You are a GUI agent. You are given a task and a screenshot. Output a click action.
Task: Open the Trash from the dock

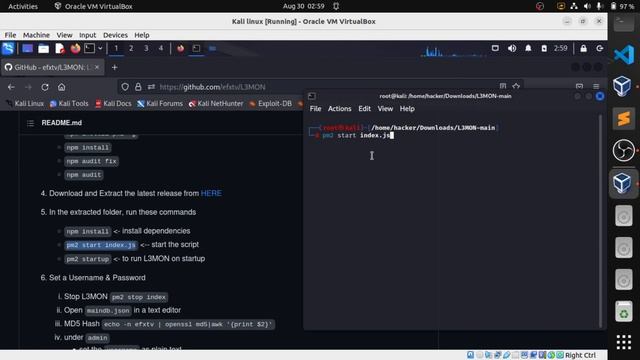click(623, 312)
